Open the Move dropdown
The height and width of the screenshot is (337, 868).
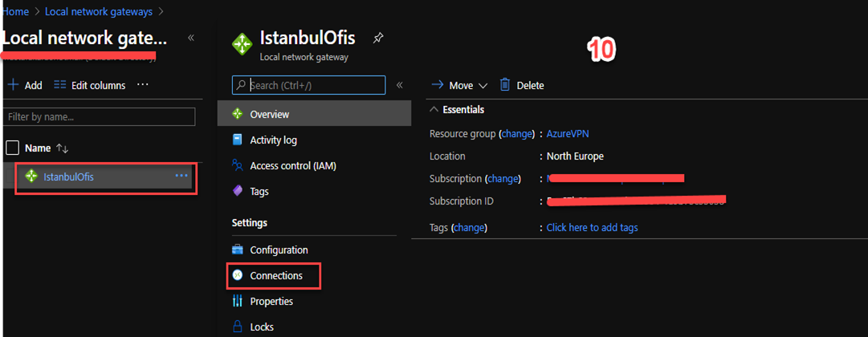tap(459, 85)
